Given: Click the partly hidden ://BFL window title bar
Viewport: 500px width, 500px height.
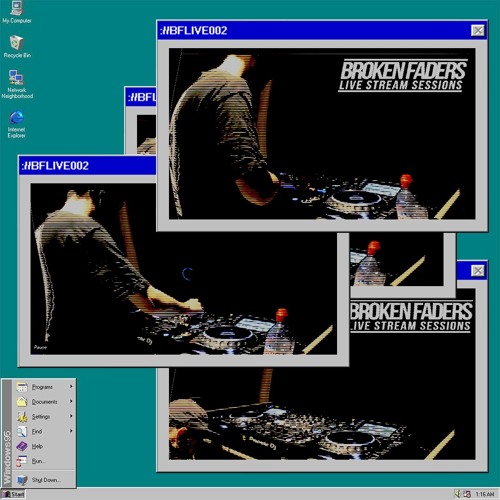Looking at the screenshot, I should coord(141,97).
